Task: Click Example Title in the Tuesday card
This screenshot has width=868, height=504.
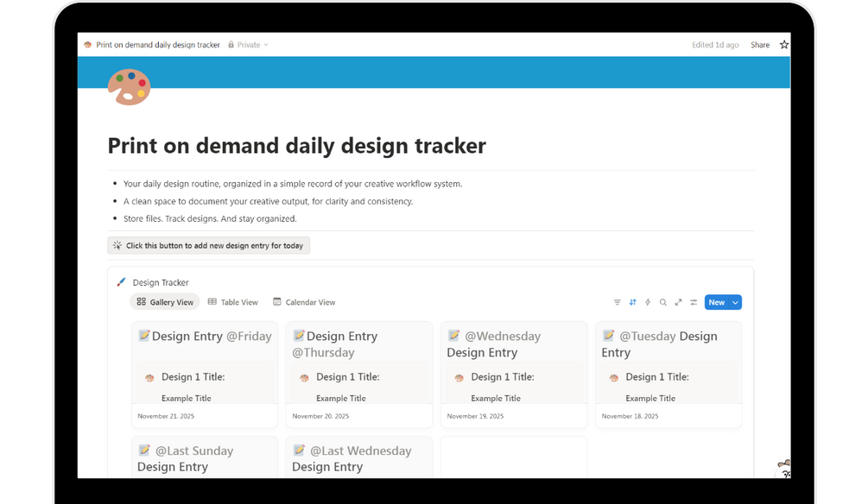Action: tap(650, 399)
